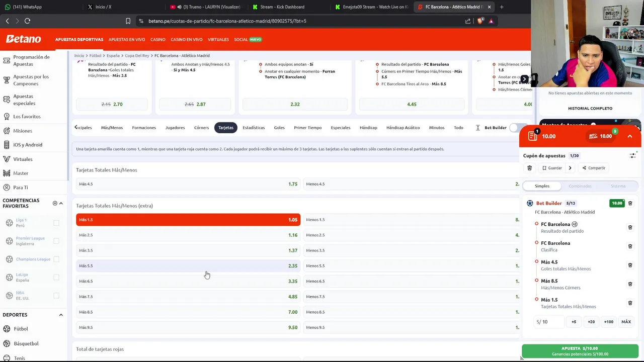Select Combinadas bet type
Viewport: 644px width, 362px height.
580,186
